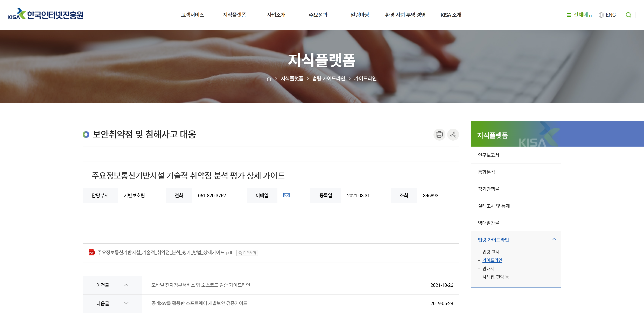
Task: Collapse the 법령·가이드라인 sidebar section
Action: click(x=554, y=239)
